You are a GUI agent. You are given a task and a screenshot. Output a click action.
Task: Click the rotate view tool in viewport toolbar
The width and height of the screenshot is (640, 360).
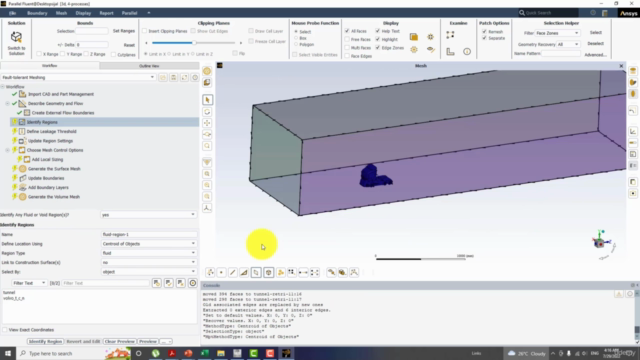[207, 112]
